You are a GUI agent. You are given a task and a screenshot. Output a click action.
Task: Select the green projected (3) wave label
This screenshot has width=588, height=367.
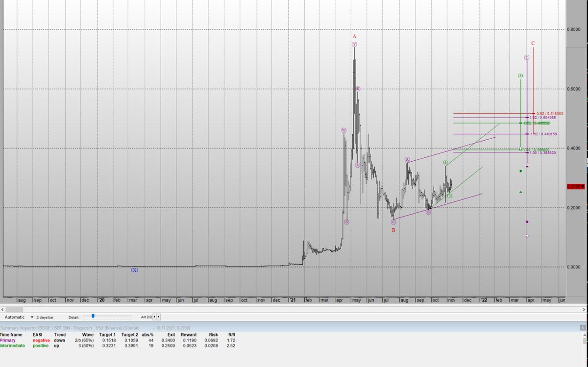click(520, 75)
